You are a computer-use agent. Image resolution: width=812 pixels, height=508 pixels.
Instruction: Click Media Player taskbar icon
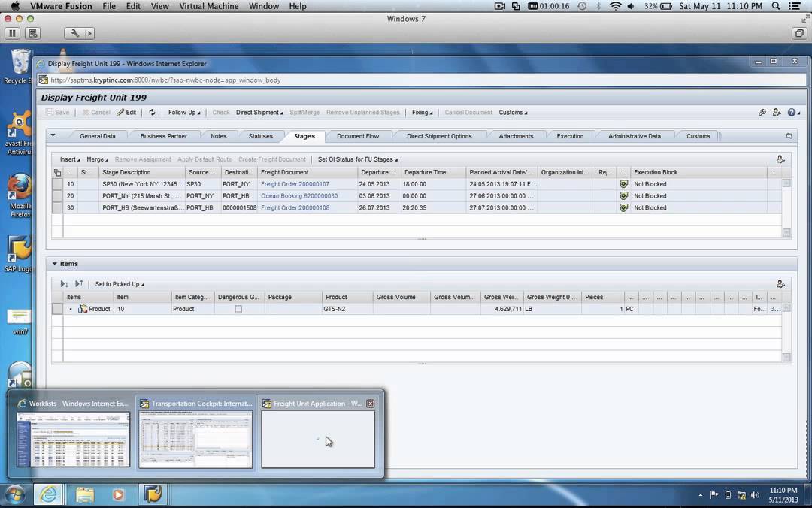point(119,494)
